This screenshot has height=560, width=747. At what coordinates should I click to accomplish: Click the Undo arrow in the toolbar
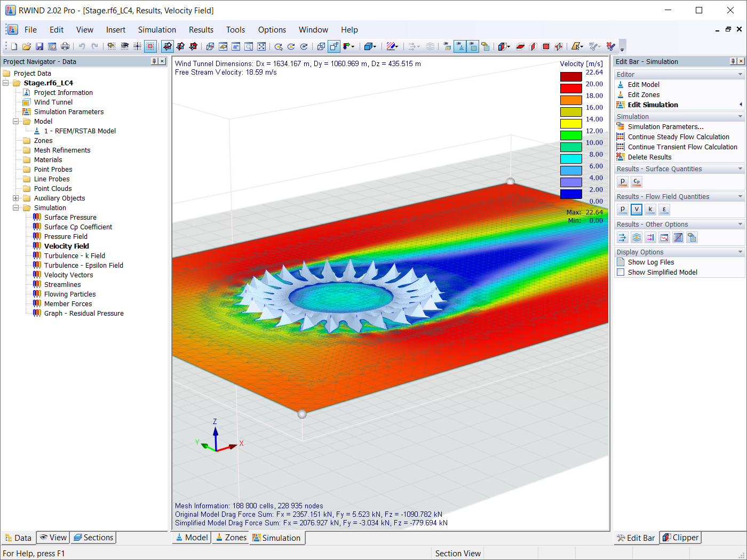coord(82,46)
